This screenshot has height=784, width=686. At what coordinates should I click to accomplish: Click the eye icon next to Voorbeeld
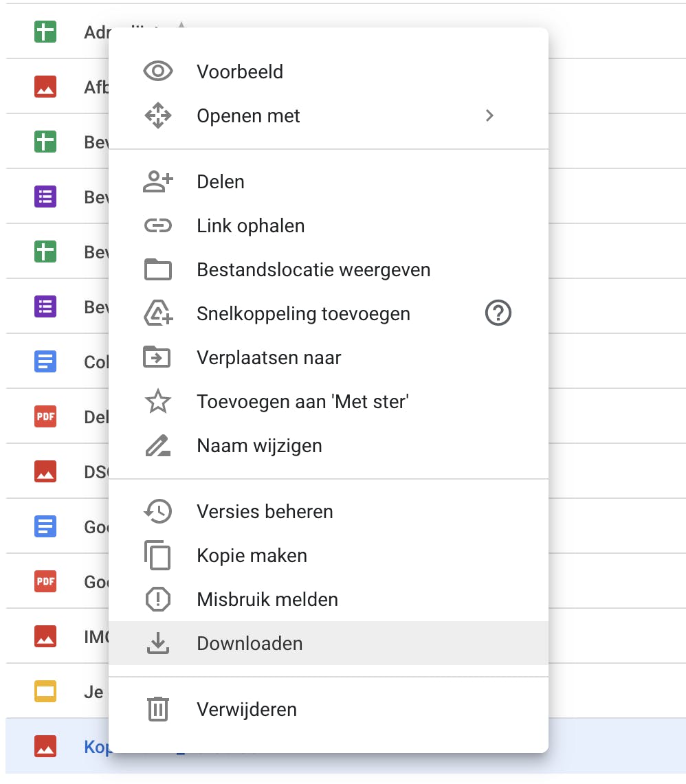(x=158, y=71)
